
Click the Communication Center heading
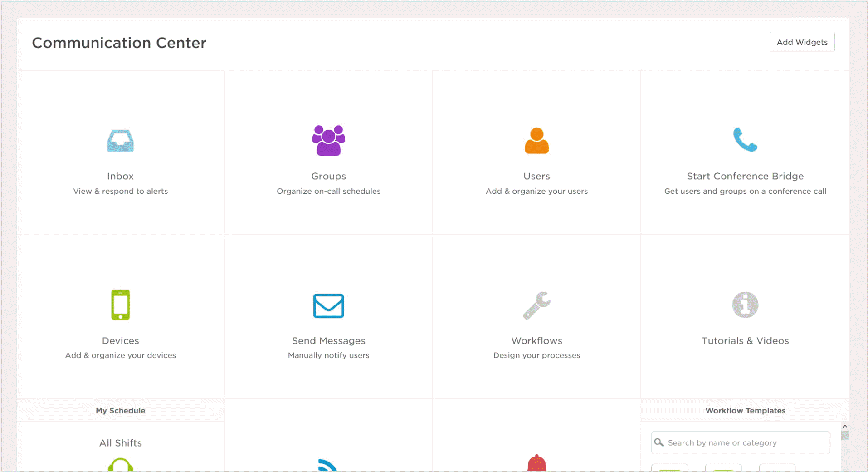coord(119,43)
